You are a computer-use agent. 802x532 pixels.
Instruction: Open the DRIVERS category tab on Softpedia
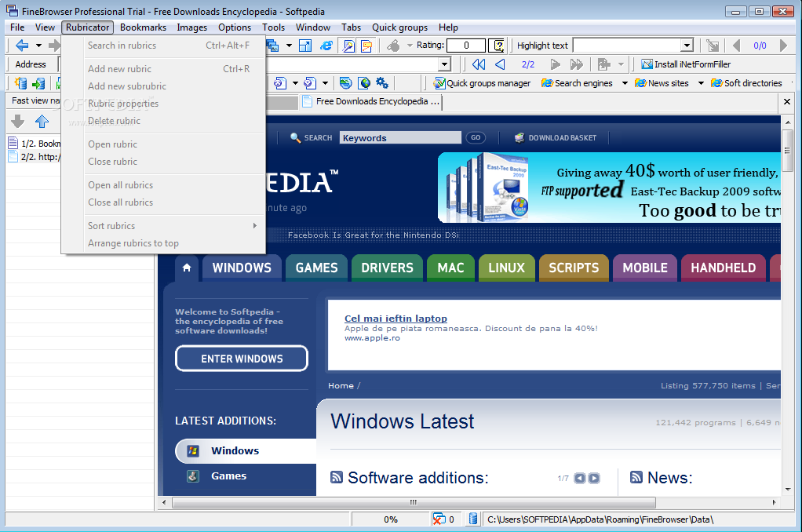[x=387, y=268]
